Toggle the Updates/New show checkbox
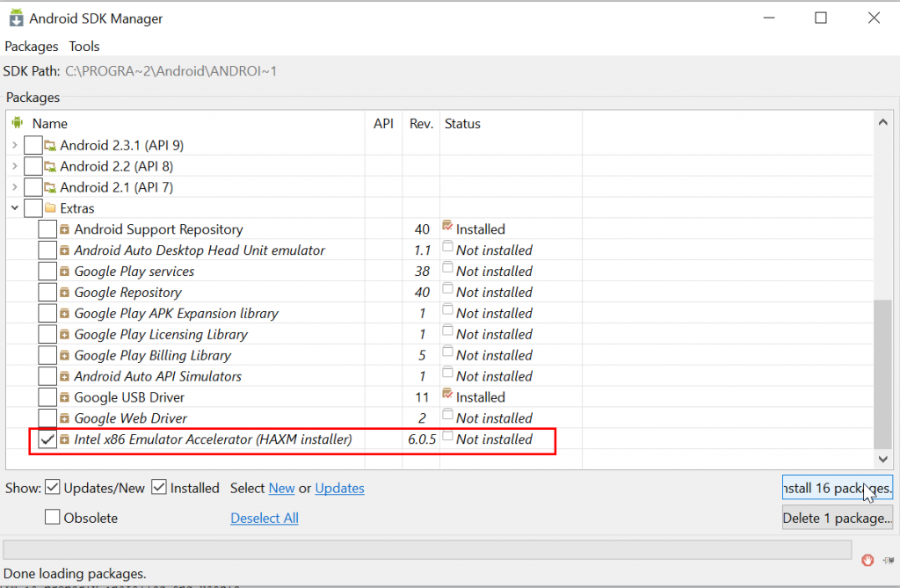Screen dimensions: 900x588 point(52,488)
